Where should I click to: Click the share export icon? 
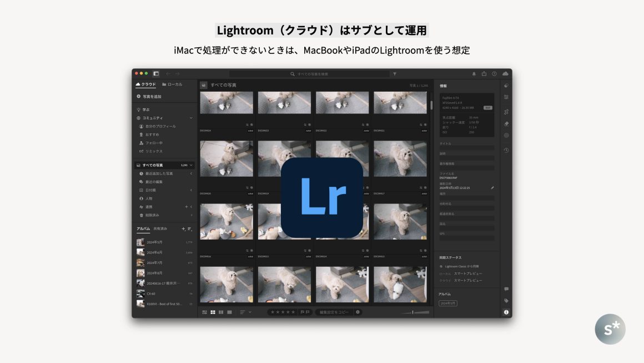(484, 73)
